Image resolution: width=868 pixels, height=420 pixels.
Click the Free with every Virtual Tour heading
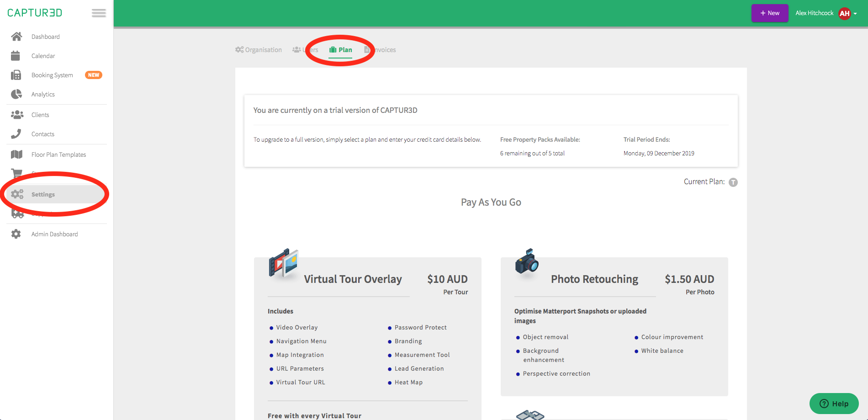coord(314,415)
